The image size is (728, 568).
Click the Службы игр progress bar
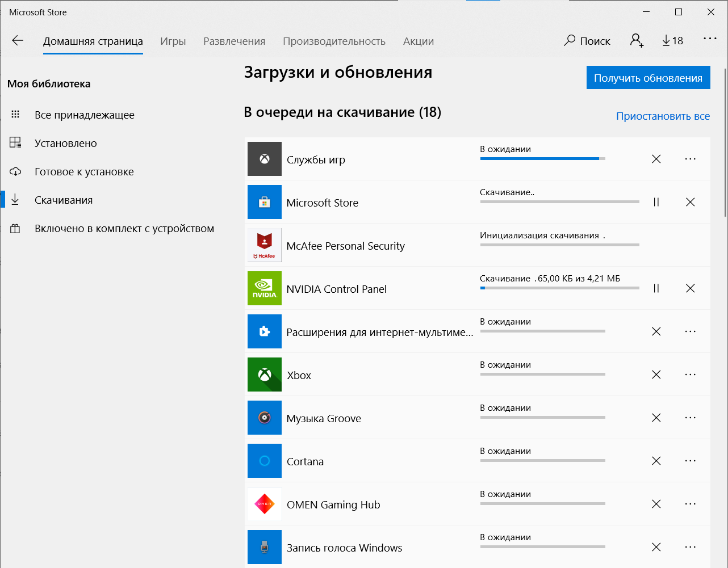tap(543, 159)
